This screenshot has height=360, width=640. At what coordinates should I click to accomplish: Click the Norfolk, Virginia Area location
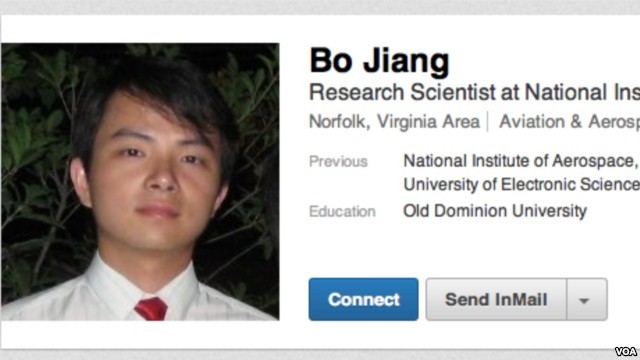(x=394, y=121)
